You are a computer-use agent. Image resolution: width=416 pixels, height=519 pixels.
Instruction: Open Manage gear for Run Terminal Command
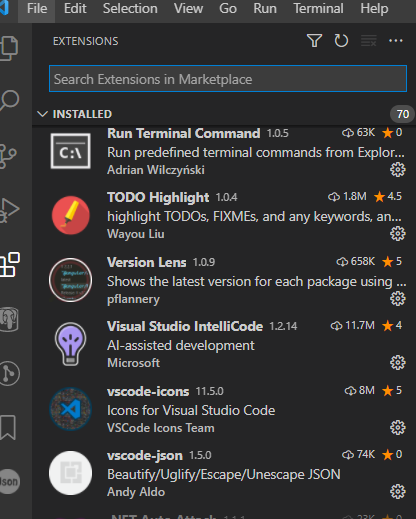tap(398, 170)
